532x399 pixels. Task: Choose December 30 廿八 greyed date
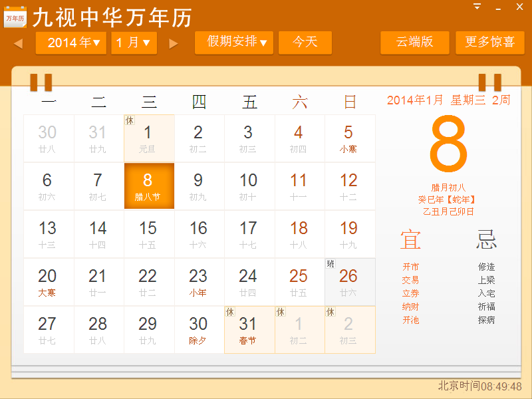coord(49,138)
